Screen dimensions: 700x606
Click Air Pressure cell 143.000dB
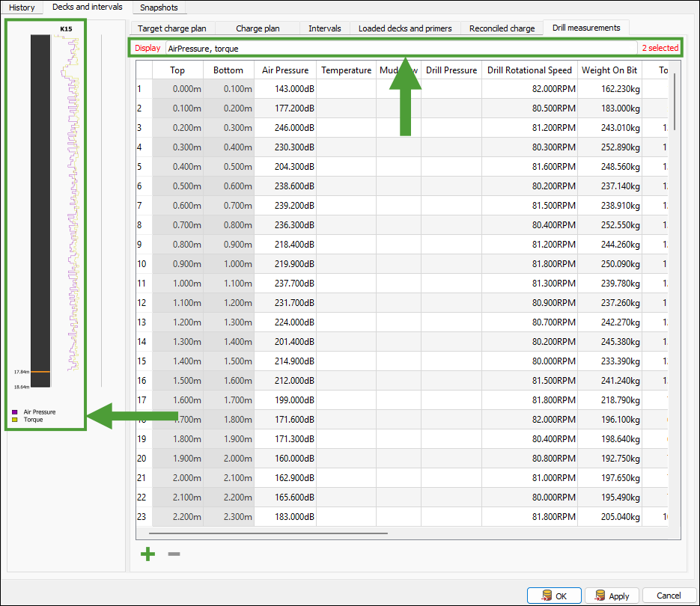coord(285,89)
